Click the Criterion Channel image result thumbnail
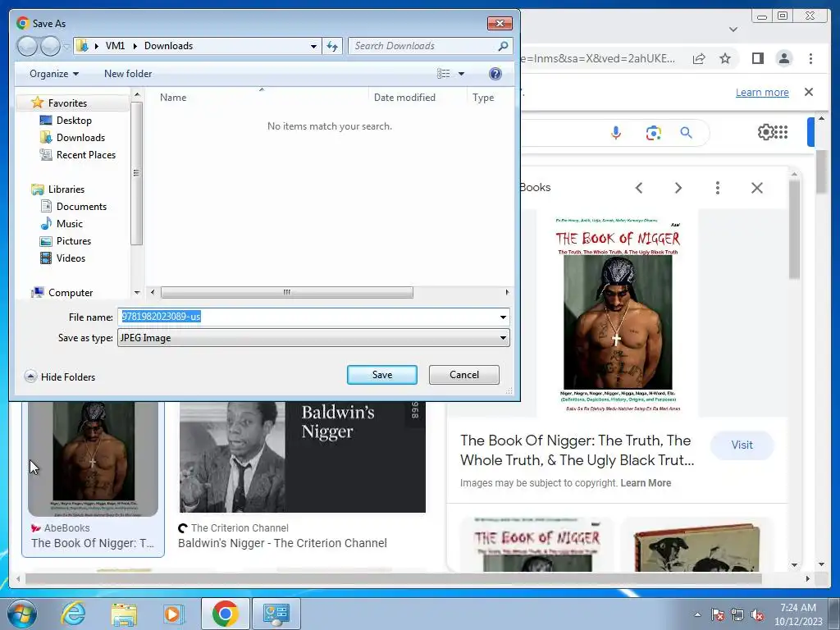This screenshot has width=840, height=630. pyautogui.click(x=302, y=456)
